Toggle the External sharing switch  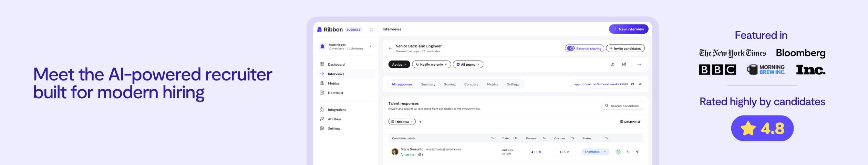click(x=571, y=48)
